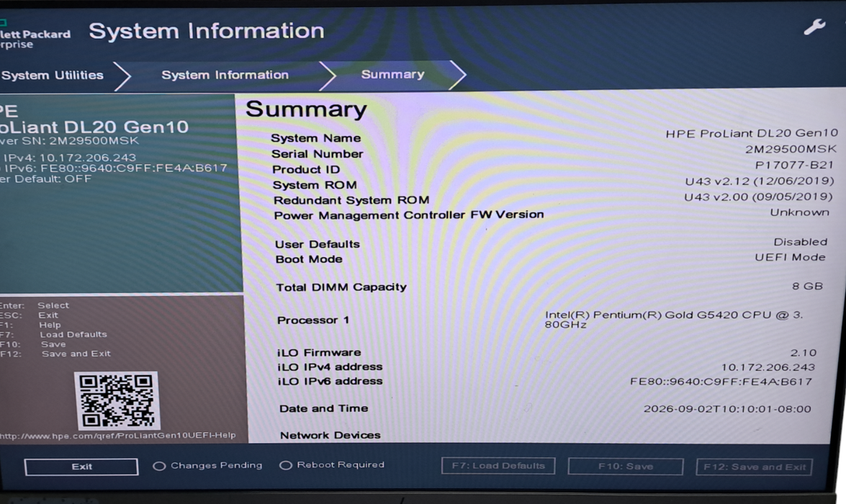Select the System ROM label

click(x=315, y=185)
